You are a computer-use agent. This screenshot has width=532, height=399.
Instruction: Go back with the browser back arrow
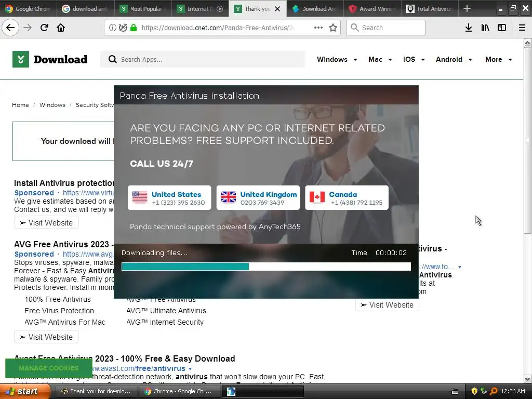click(10, 28)
